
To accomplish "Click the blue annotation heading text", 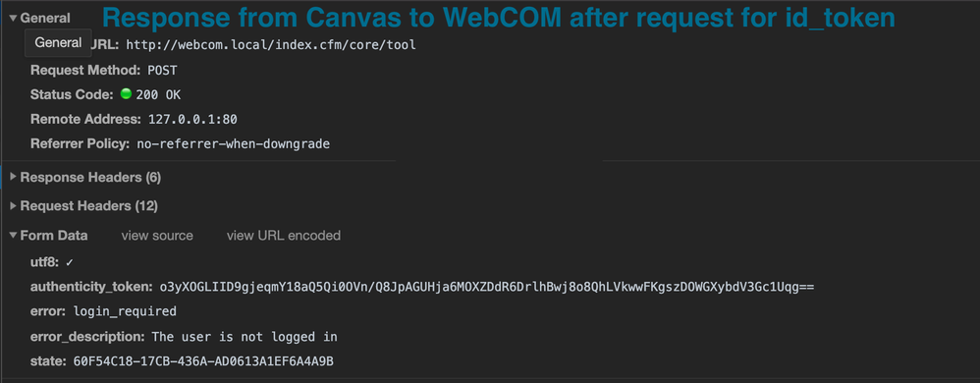I will pyautogui.click(x=498, y=18).
